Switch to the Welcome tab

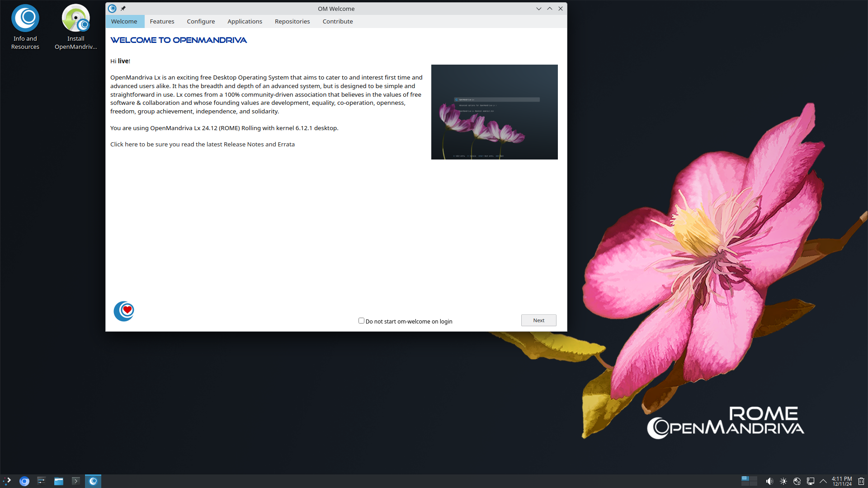pos(124,21)
